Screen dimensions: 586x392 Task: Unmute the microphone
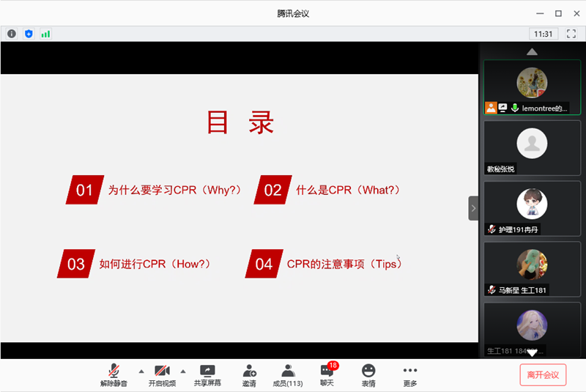114,374
